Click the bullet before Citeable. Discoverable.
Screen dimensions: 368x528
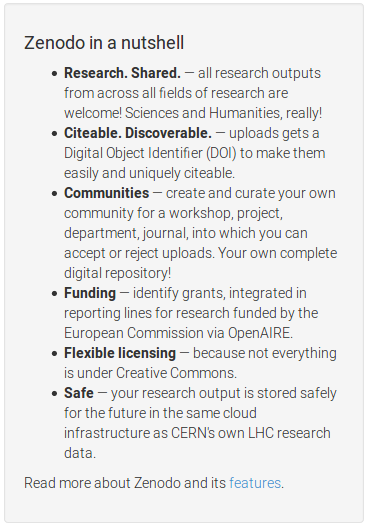pos(55,134)
